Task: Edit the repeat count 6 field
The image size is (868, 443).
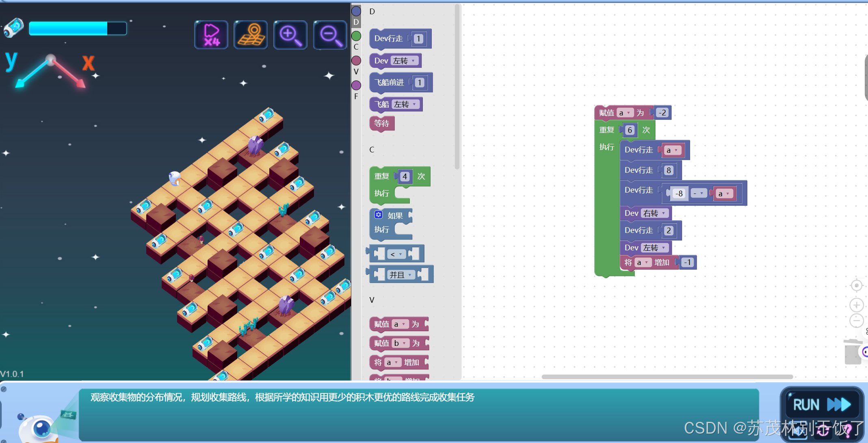Action: [x=630, y=130]
